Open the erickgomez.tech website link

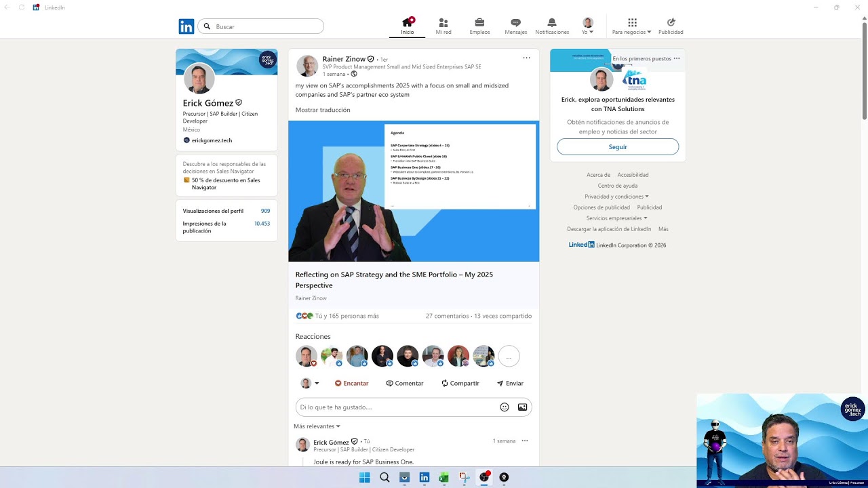tap(212, 140)
